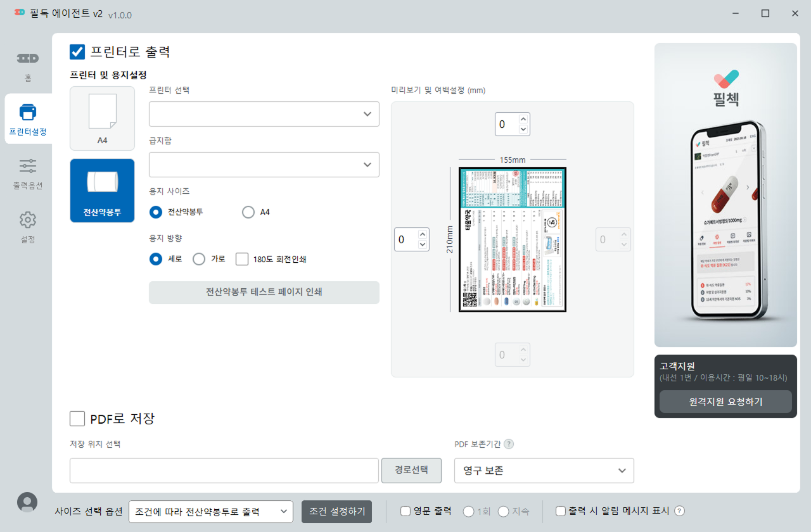This screenshot has width=811, height=532.
Task: Increase the top margin stepper value
Action: coord(523,119)
